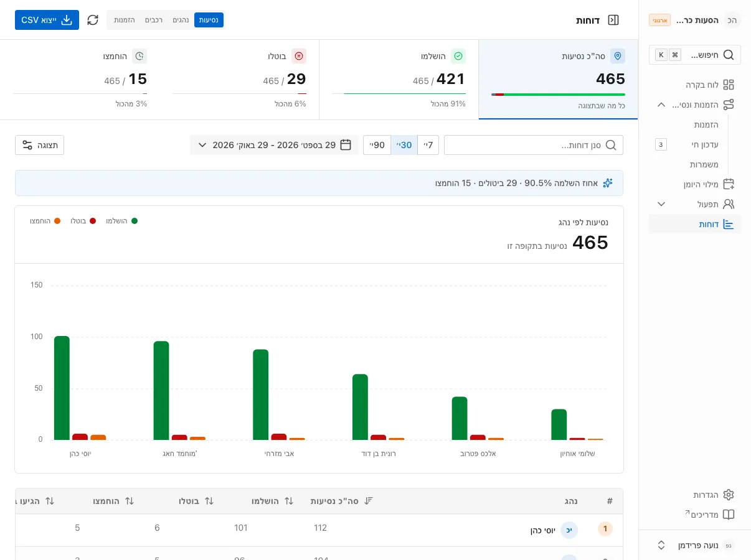Open the תצוגה view options
Viewport: 751px width, 560px height.
tap(39, 145)
